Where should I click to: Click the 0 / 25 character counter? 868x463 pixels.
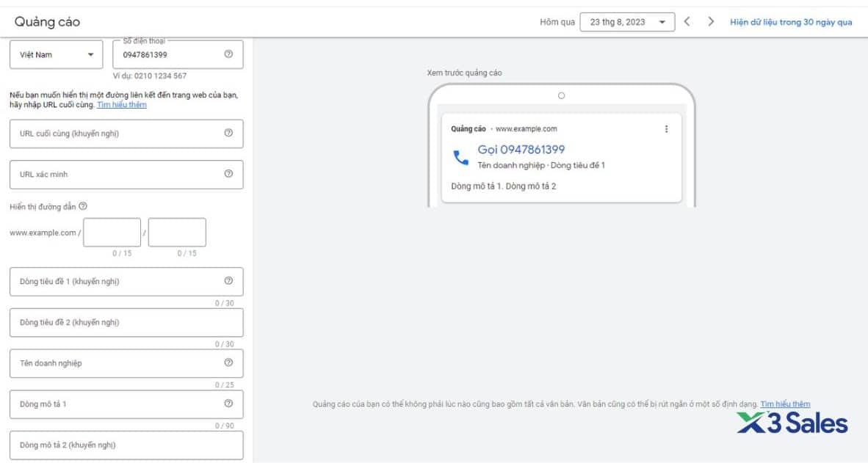[224, 385]
